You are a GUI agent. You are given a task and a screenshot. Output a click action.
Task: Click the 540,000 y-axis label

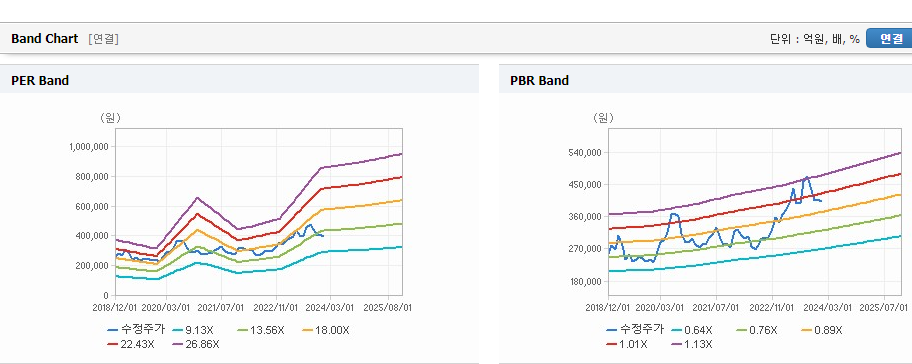(x=585, y=152)
